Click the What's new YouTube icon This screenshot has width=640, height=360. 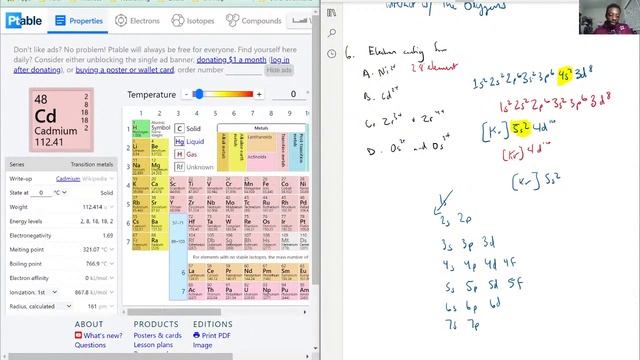coord(78,335)
